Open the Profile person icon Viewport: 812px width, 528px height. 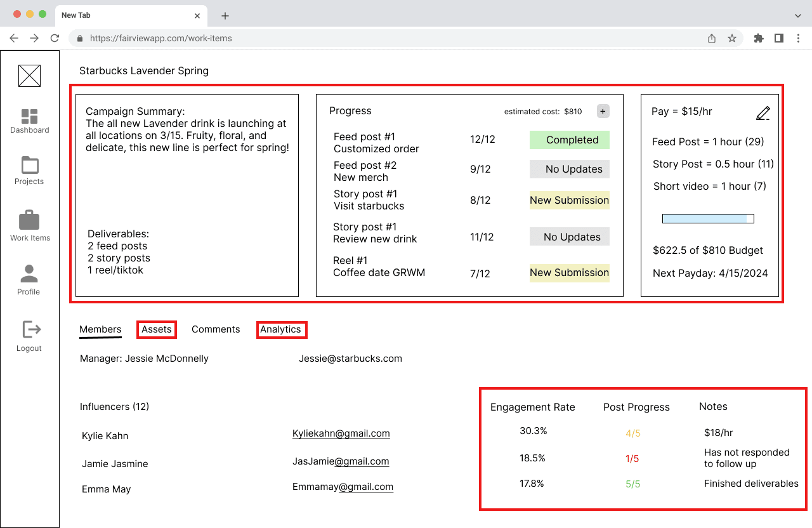tap(29, 274)
